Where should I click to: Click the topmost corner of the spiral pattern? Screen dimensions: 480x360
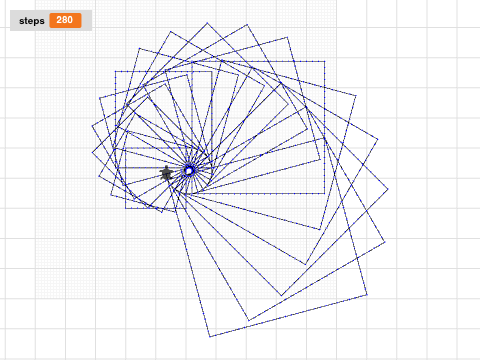point(207,23)
